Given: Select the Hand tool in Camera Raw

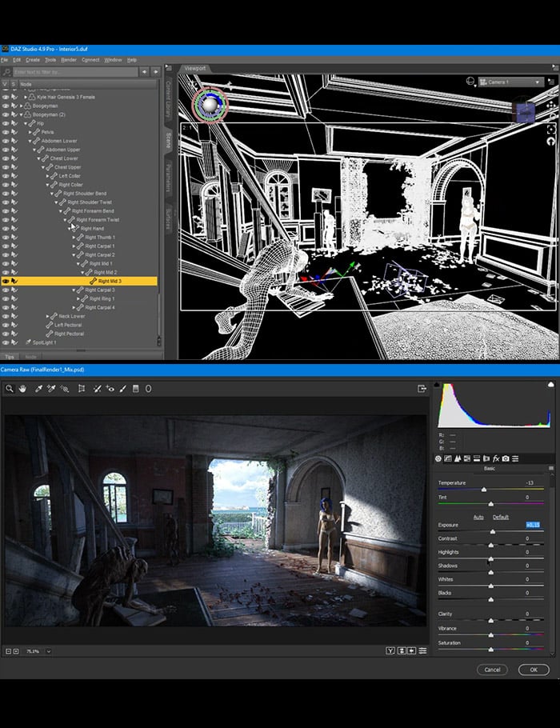Looking at the screenshot, I should [22, 389].
